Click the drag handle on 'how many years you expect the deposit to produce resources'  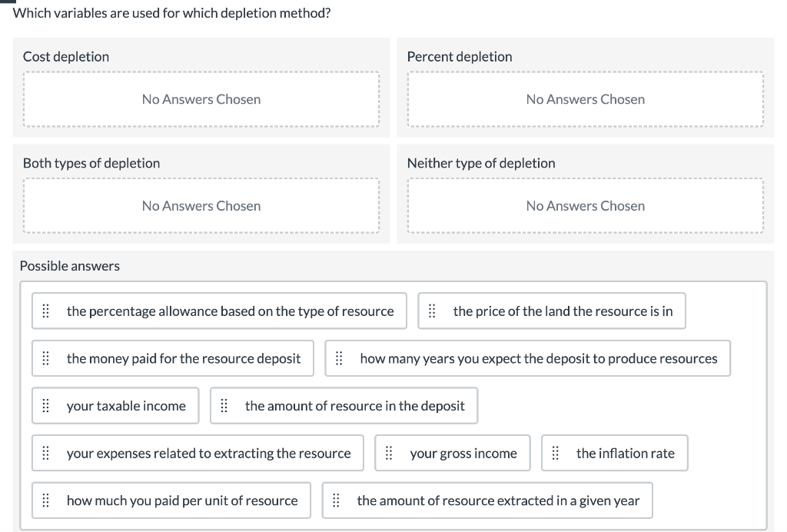(x=338, y=358)
